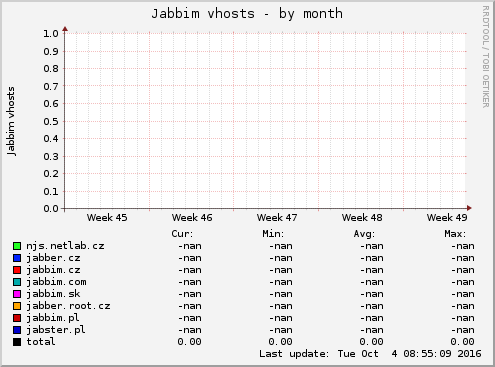
Task: Click the 'Last update' timestamp line
Action: [370, 354]
